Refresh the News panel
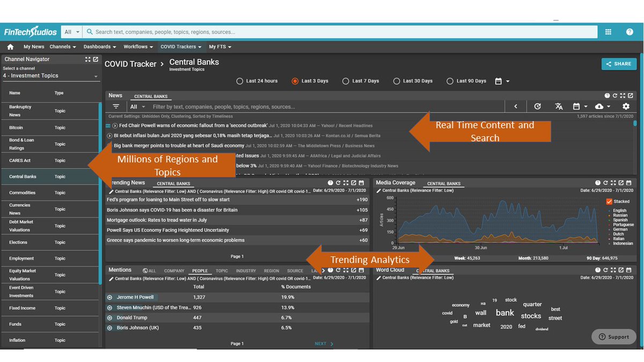The height and width of the screenshot is (362, 644). [x=615, y=96]
